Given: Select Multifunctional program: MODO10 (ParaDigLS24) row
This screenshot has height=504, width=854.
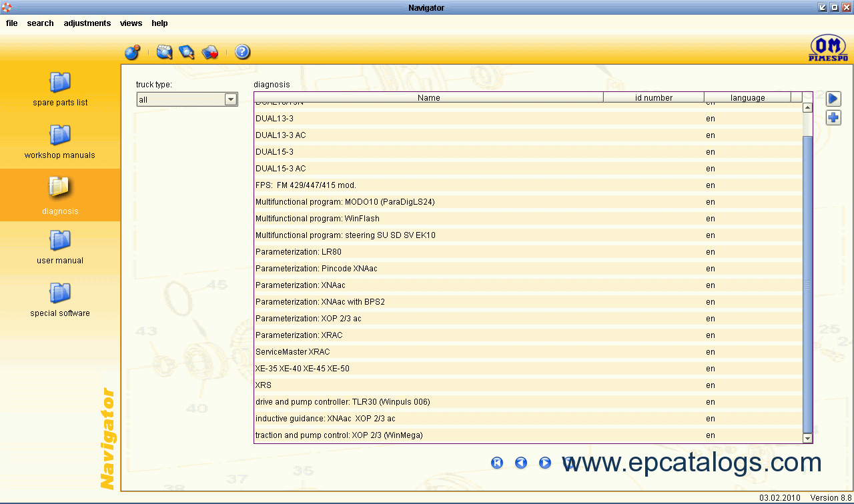Looking at the screenshot, I should pos(528,202).
